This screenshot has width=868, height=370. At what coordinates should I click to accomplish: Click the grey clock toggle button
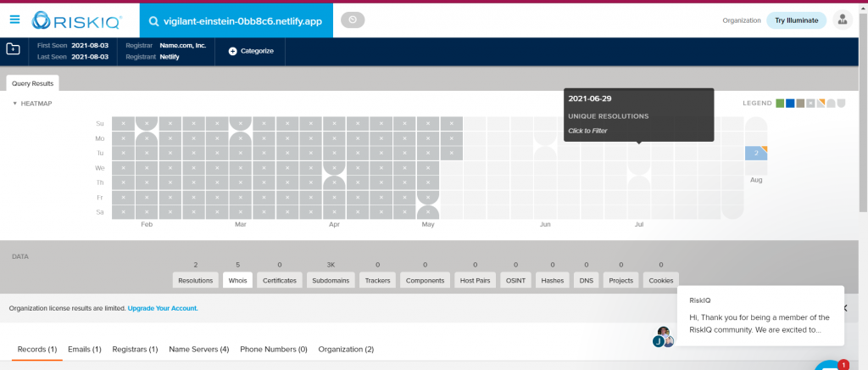[353, 20]
